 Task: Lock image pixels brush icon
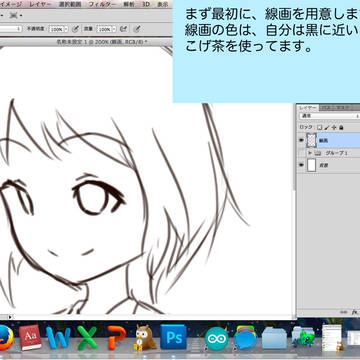point(327,127)
